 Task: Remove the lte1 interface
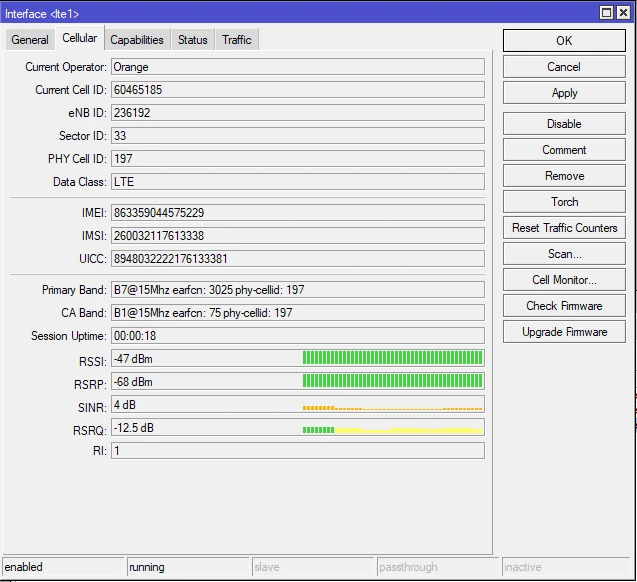[x=564, y=175]
